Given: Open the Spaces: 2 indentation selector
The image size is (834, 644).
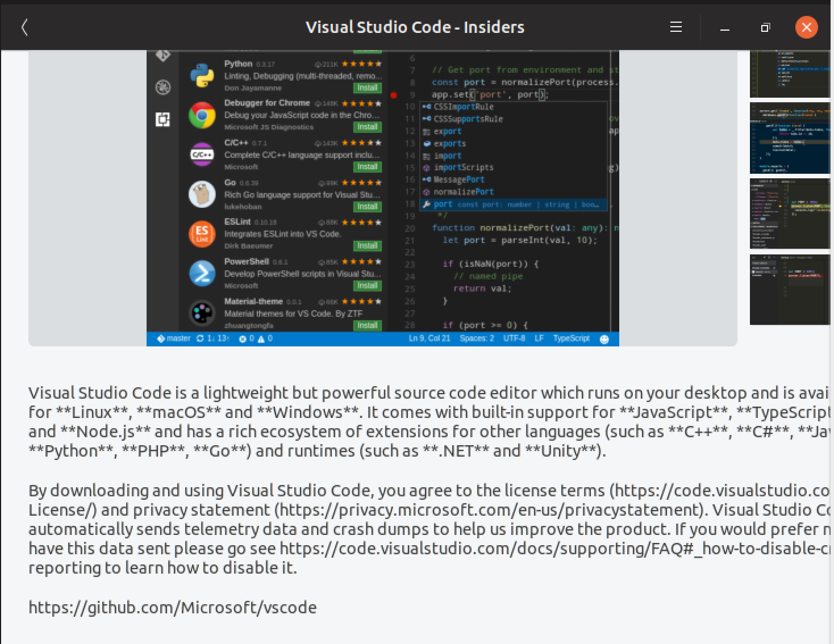Looking at the screenshot, I should pyautogui.click(x=477, y=338).
